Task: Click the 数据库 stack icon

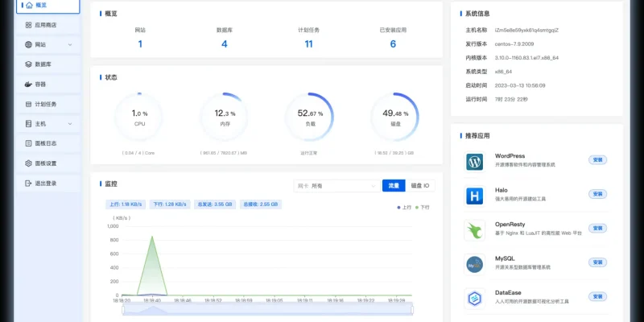Action: pos(28,64)
